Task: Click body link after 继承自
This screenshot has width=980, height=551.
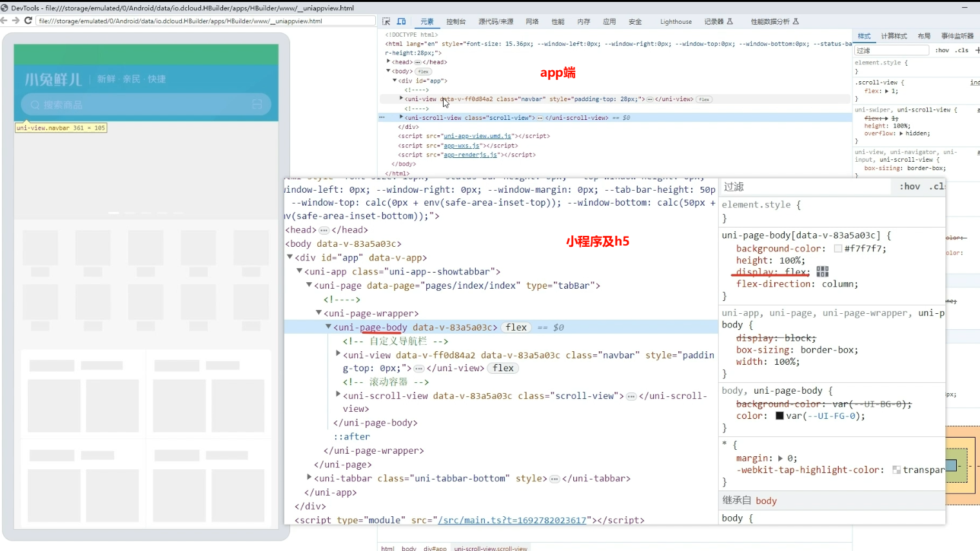Action: pos(766,501)
